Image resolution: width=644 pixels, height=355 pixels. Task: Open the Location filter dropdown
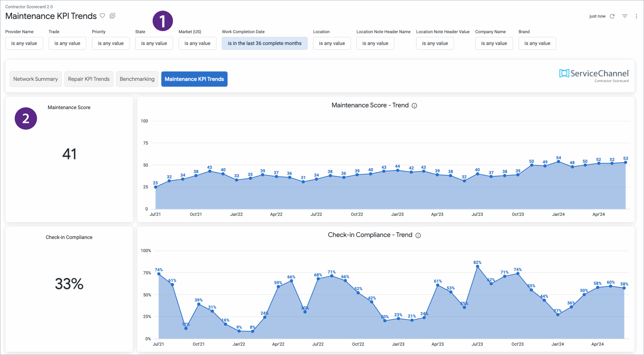332,43
